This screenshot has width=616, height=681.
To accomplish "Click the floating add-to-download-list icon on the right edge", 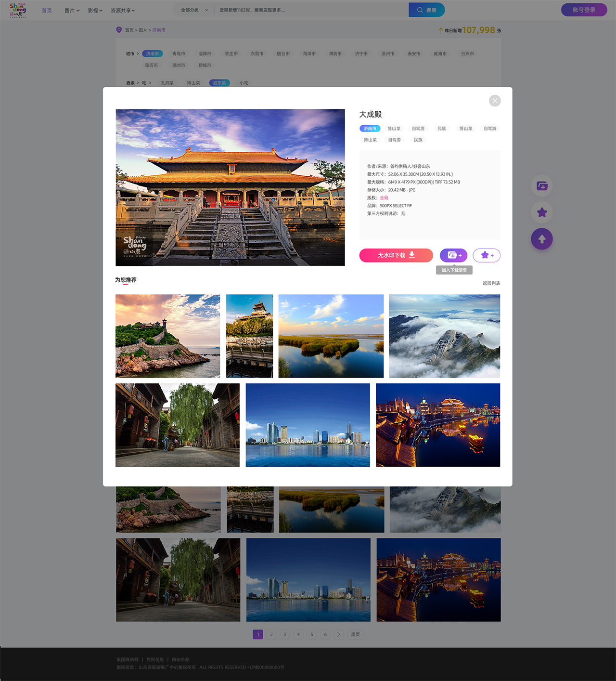I will click(542, 186).
